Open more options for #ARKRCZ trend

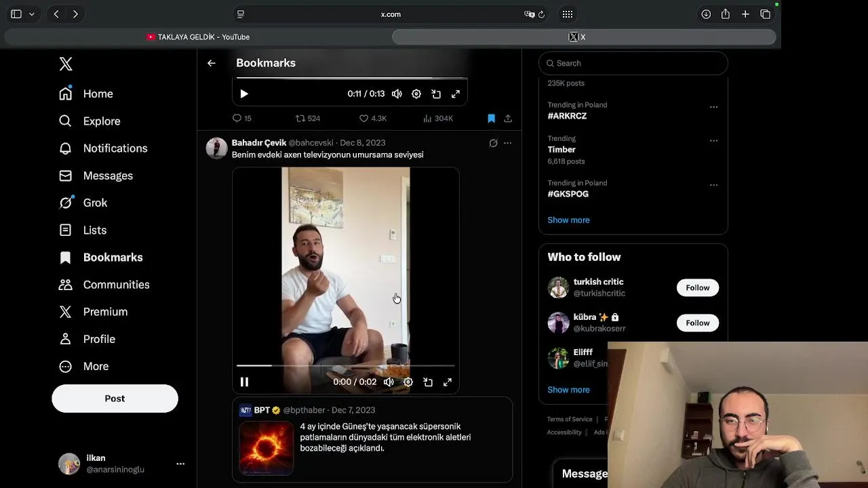[x=713, y=107]
